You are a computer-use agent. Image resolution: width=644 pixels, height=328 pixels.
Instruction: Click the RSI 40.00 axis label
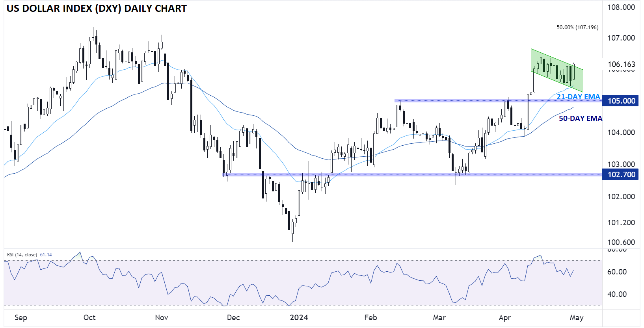(617, 294)
